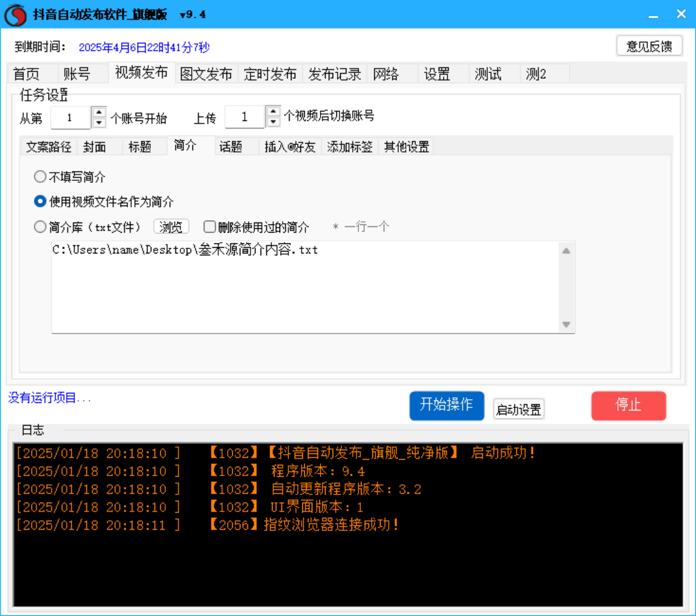Decrease upload video count spinner
Screen dimensions: 696x616
273,122
